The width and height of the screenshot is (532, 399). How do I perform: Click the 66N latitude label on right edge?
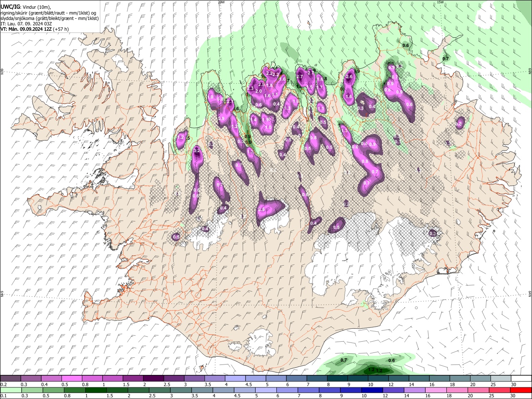click(x=530, y=72)
